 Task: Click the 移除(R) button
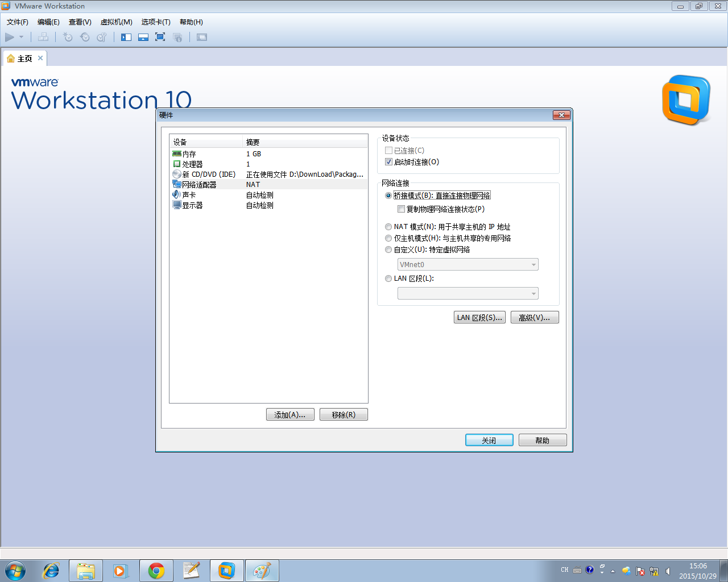point(344,414)
